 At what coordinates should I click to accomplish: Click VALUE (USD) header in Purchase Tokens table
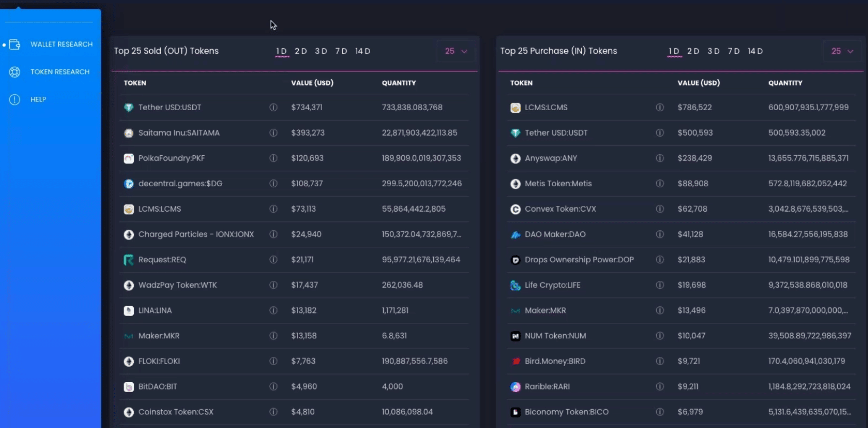click(x=699, y=83)
